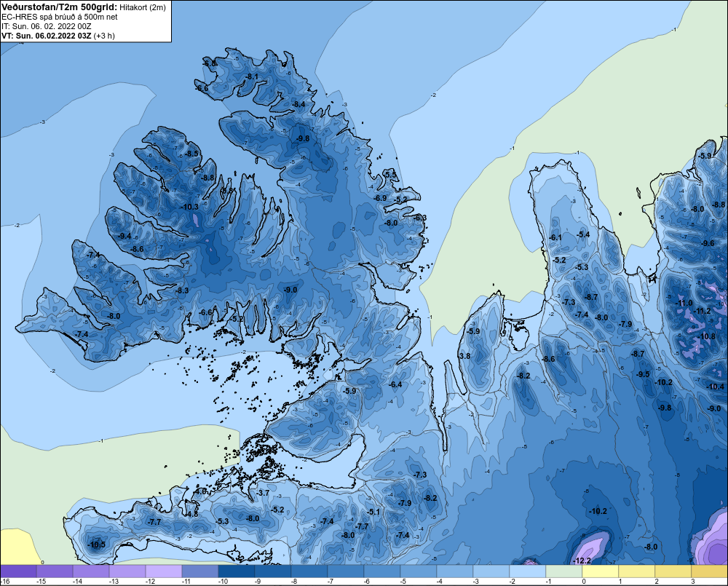Click the -5.5 temperature label
This screenshot has width=728, height=586.
click(x=391, y=175)
